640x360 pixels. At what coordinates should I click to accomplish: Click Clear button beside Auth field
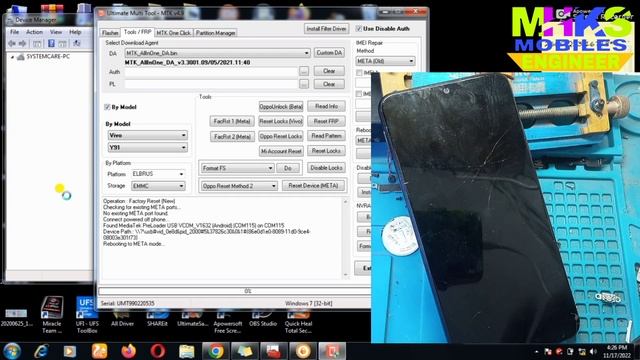click(329, 71)
